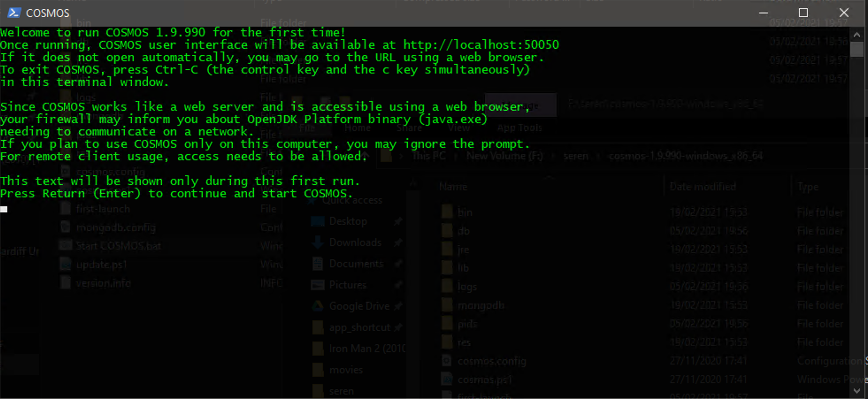Click the Google Drive icon in navigation pane

click(318, 306)
